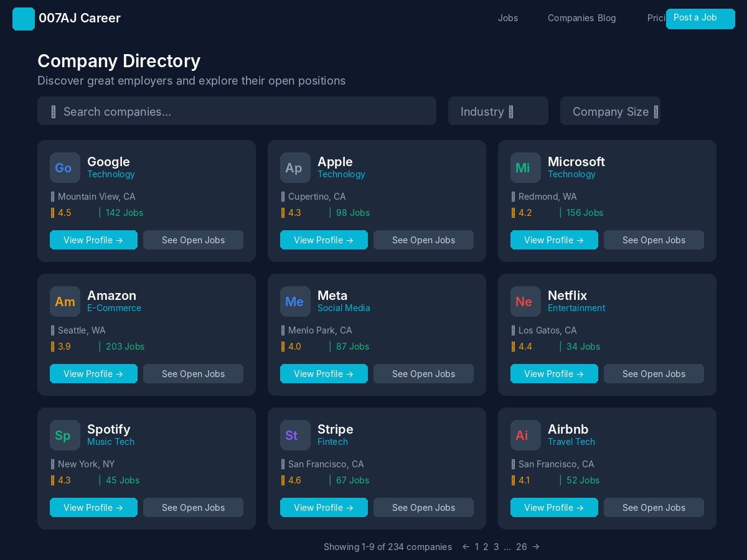Click the New York, NY location text
Viewport: 747px width, 560px height.
pos(87,464)
